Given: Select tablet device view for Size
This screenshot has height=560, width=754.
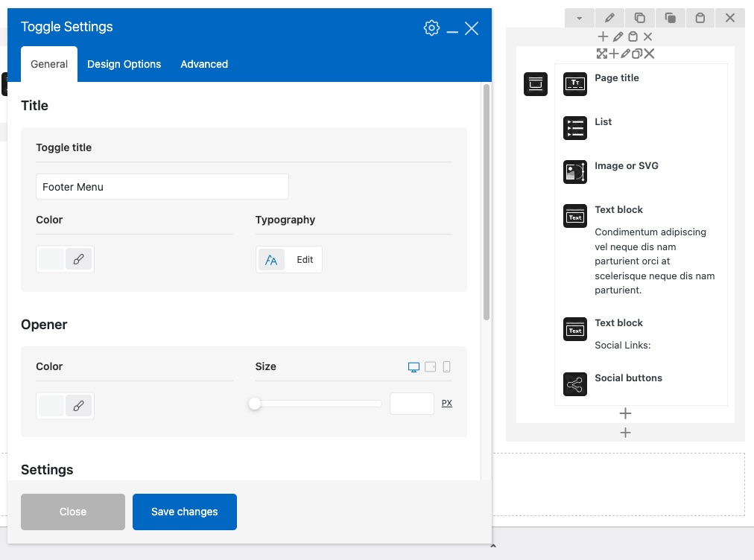Looking at the screenshot, I should (431, 367).
